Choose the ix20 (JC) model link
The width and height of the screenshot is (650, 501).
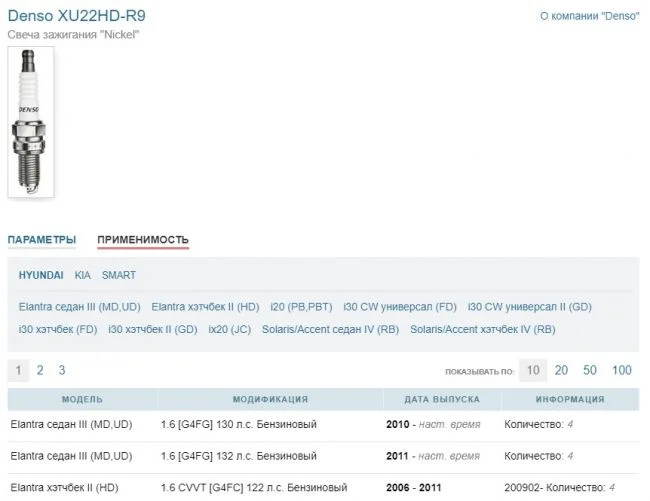(230, 329)
